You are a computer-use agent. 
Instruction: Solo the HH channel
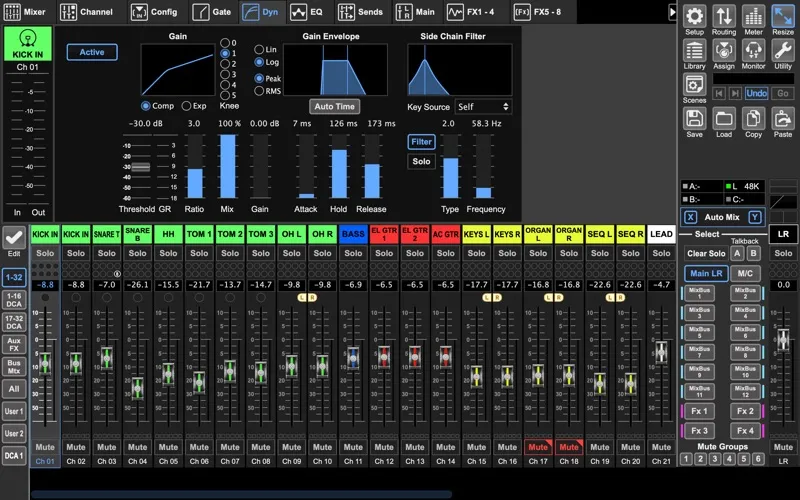coord(168,253)
